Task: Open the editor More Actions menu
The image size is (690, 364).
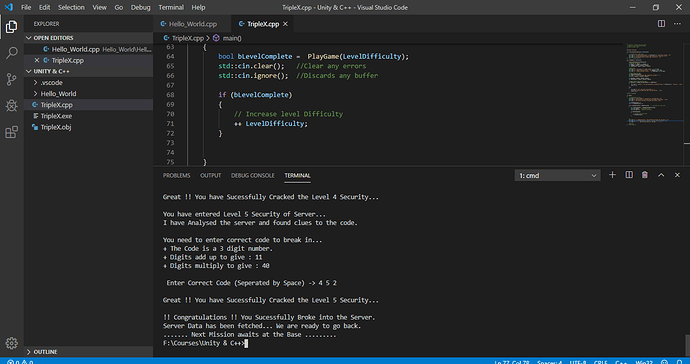Action: pos(677,24)
